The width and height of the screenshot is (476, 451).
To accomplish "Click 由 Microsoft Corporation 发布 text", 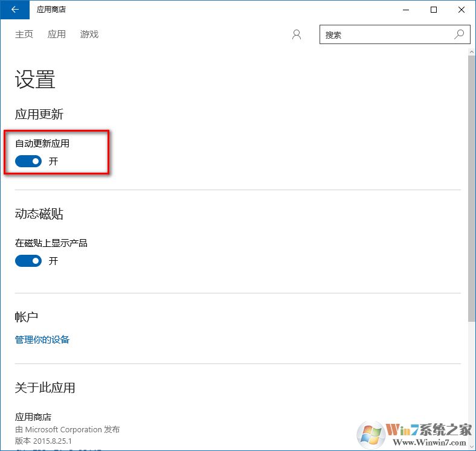I will [68, 429].
